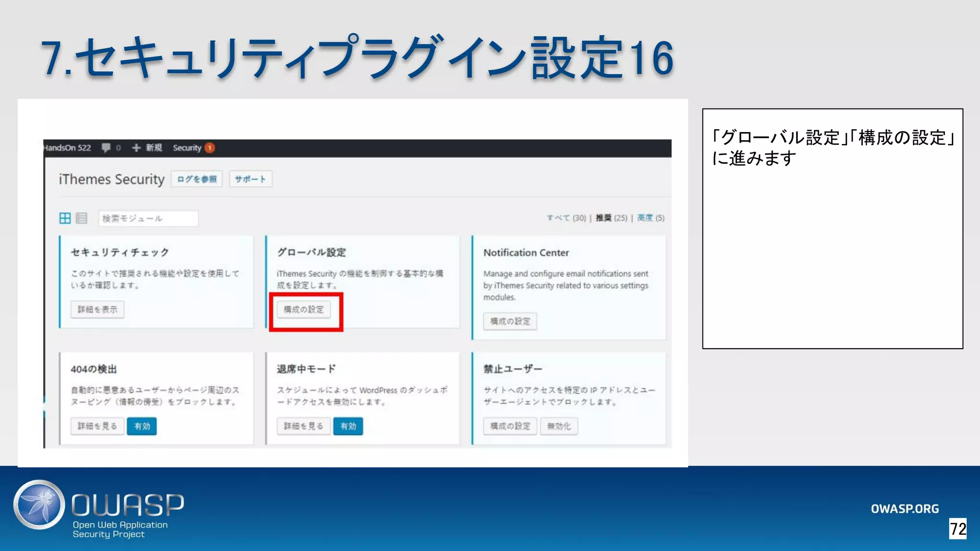
Task: Click the plus 新規 item in admin bar
Action: tap(147, 148)
